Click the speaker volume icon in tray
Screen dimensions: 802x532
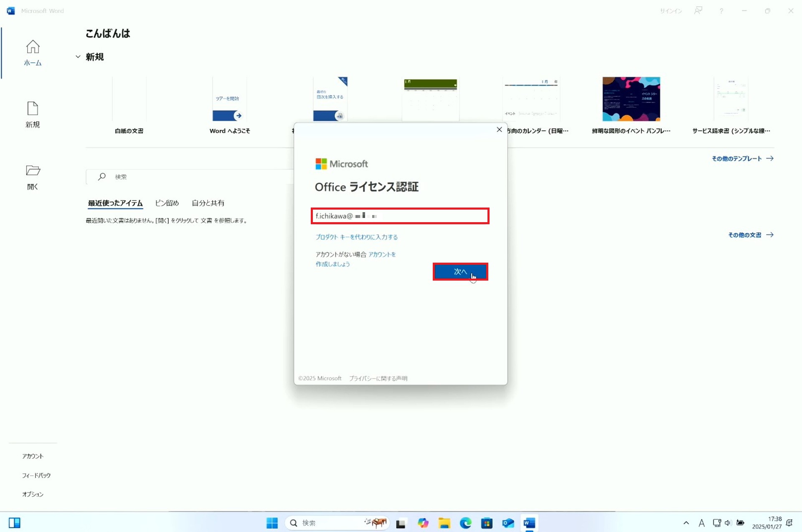(x=728, y=523)
